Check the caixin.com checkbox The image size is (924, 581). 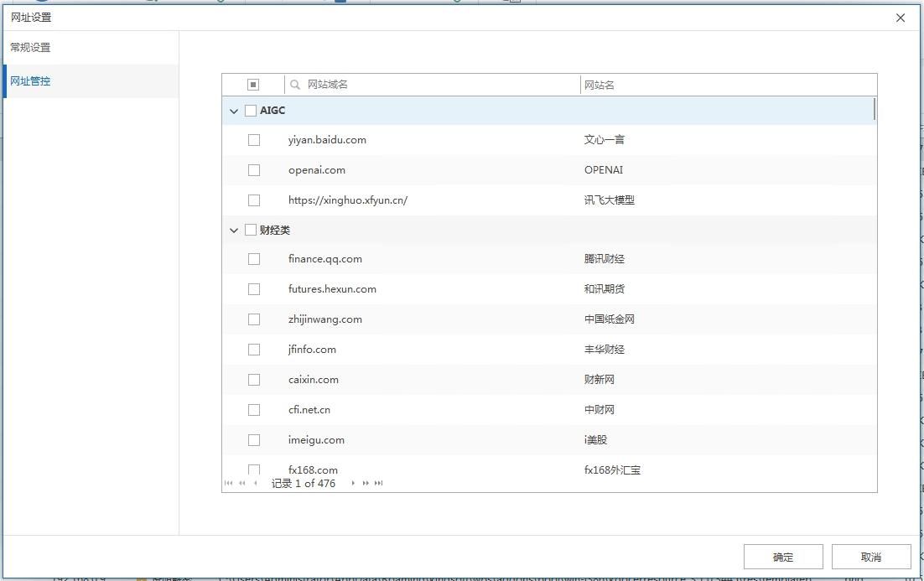[x=254, y=380]
